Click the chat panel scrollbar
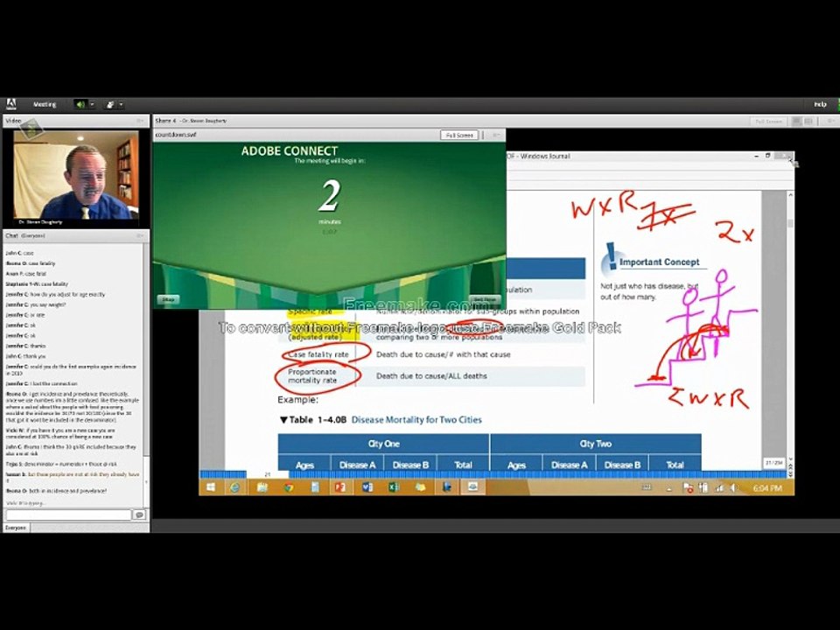Viewport: 840px width, 630px height. (x=147, y=375)
